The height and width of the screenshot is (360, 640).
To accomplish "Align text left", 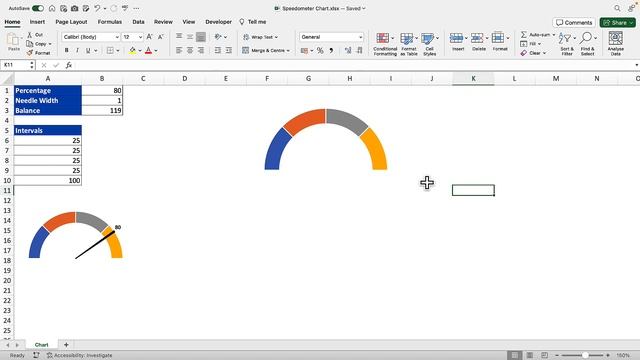I will pos(179,50).
